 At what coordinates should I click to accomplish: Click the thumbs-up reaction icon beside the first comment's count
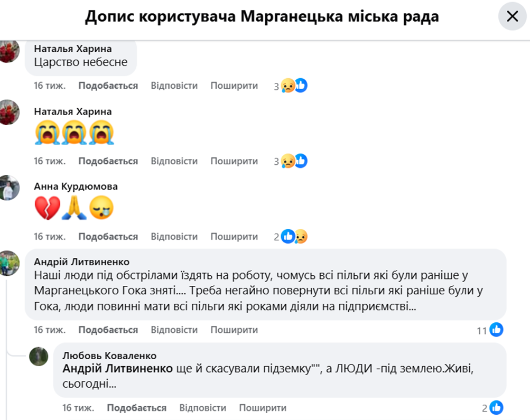click(x=300, y=85)
